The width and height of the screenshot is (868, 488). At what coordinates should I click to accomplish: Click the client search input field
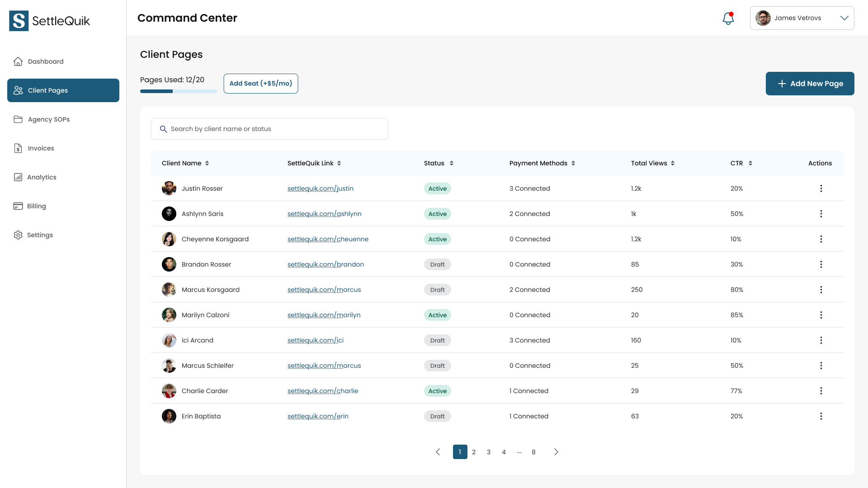click(x=269, y=129)
